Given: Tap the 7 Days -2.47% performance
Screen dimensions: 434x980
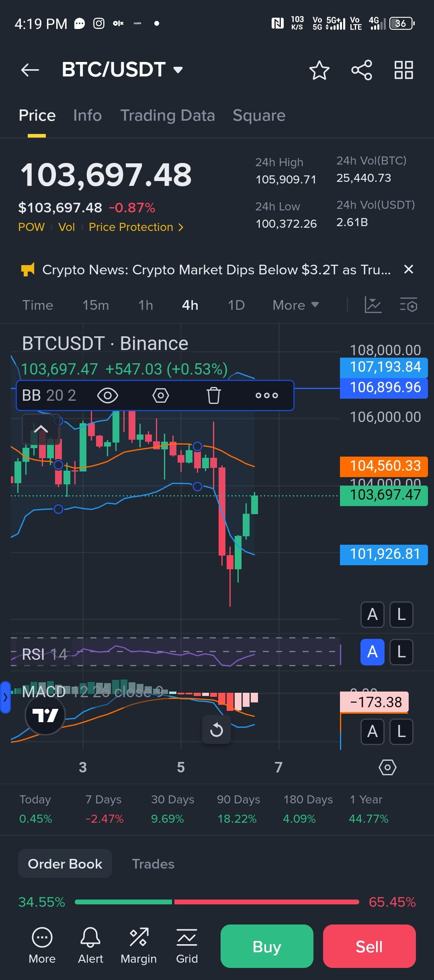Looking at the screenshot, I should point(104,809).
